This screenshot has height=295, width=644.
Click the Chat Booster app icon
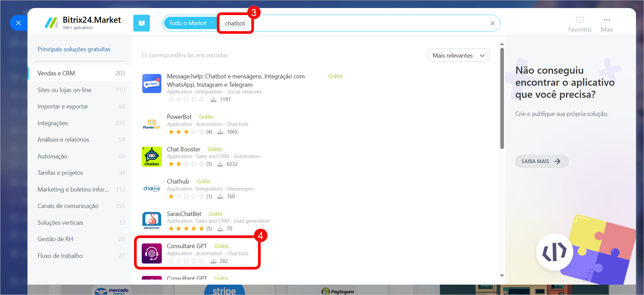[152, 157]
